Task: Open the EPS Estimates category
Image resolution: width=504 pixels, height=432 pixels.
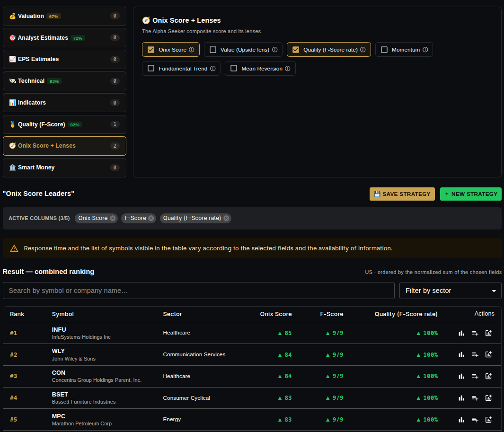Action: 65,59
